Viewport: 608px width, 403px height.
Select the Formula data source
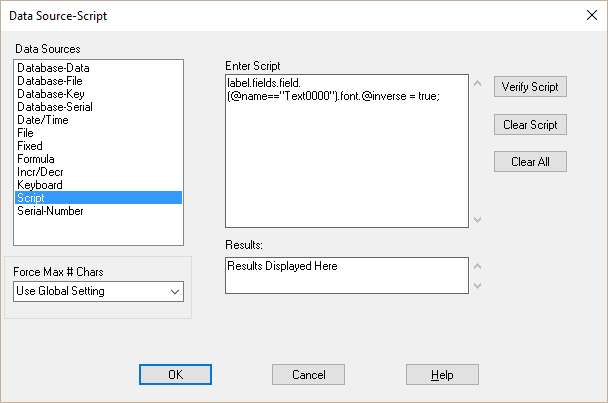(98, 159)
